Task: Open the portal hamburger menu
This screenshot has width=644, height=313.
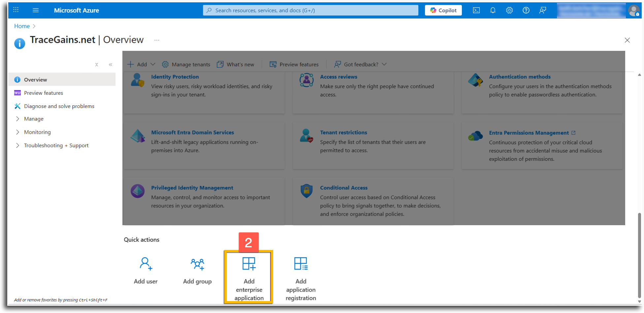Action: [x=36, y=10]
